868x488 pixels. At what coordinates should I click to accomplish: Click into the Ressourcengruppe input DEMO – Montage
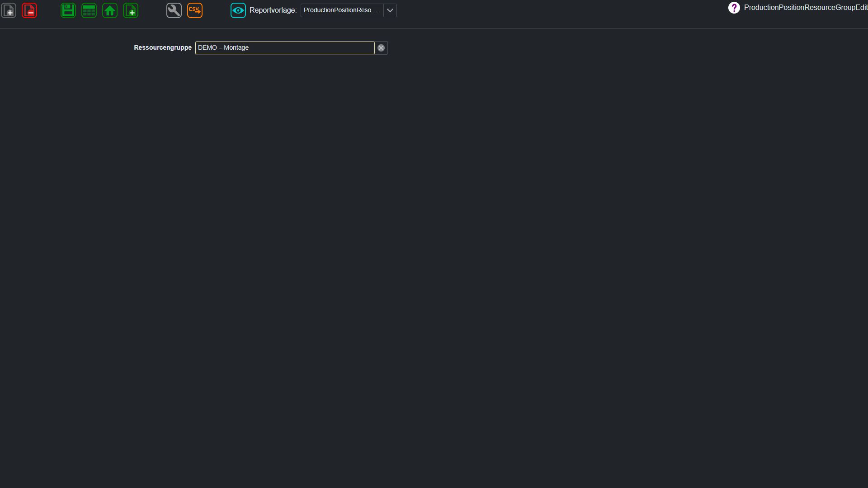point(285,48)
